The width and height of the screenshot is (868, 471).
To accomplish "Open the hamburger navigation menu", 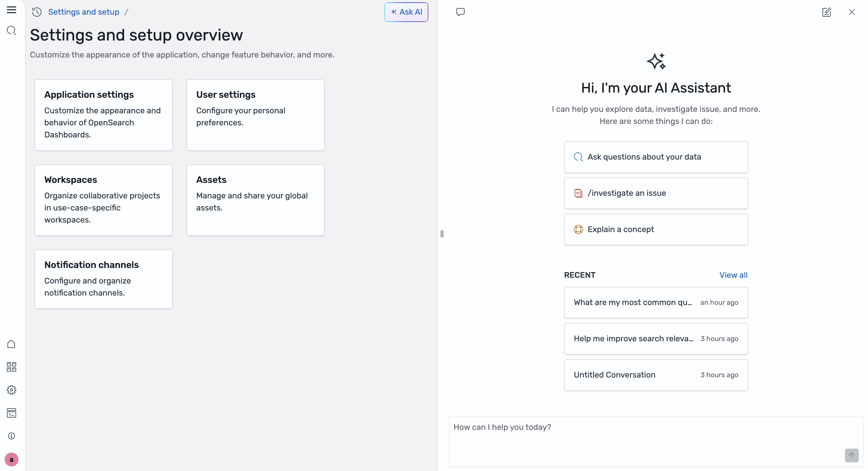I will (12, 10).
